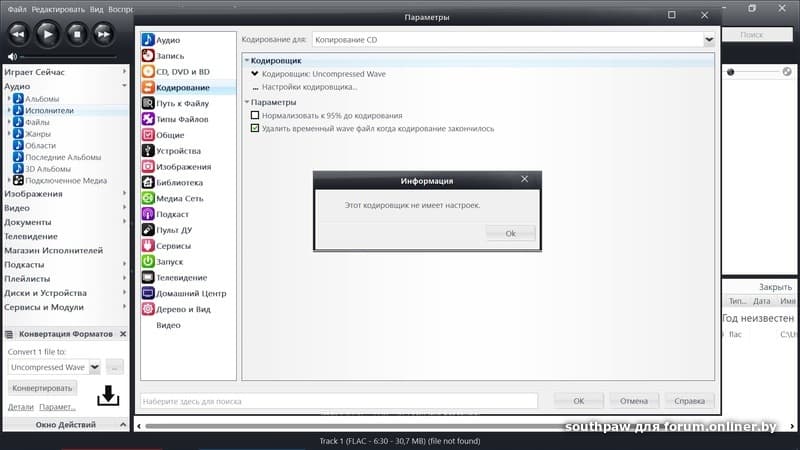800x450 pixels.
Task: Skip to previous track
Action: pyautogui.click(x=18, y=34)
